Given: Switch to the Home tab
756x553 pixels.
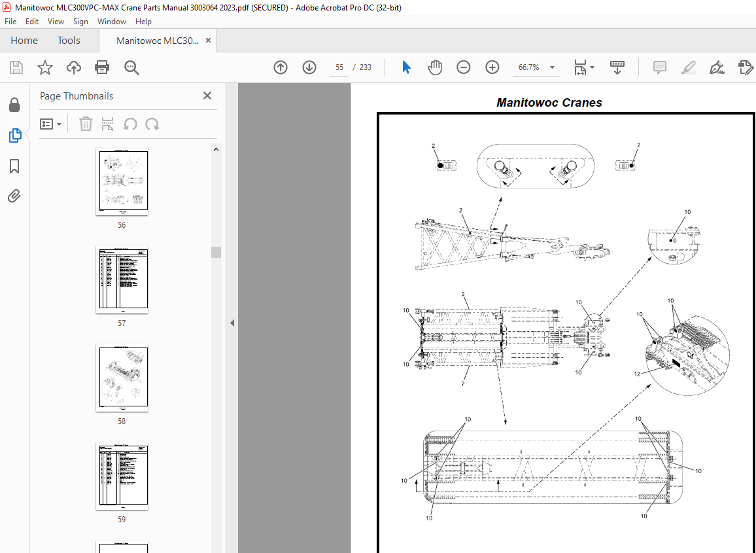Looking at the screenshot, I should point(24,41).
